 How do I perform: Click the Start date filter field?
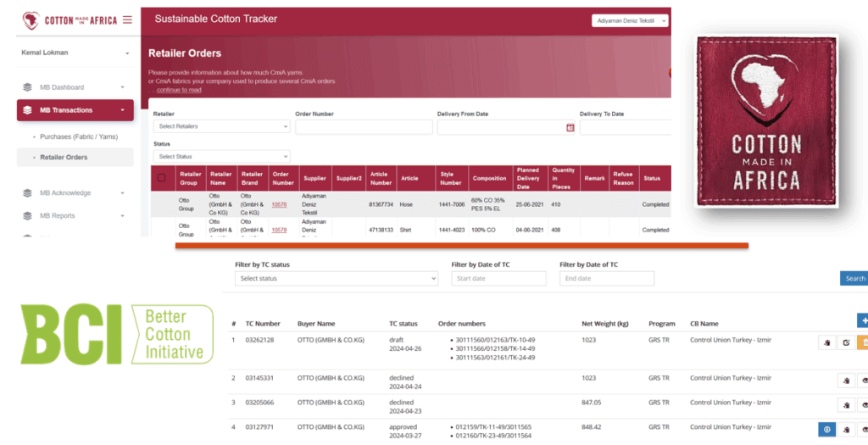coord(498,278)
